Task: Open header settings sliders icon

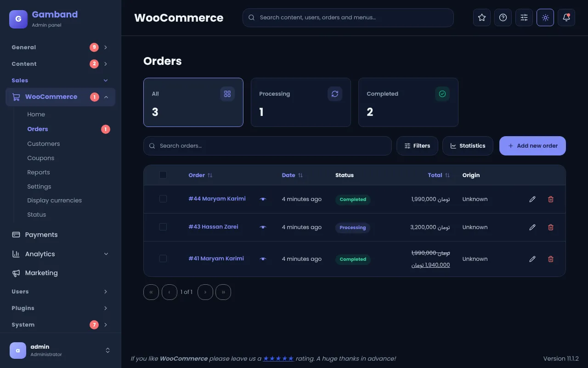Action: pyautogui.click(x=524, y=17)
